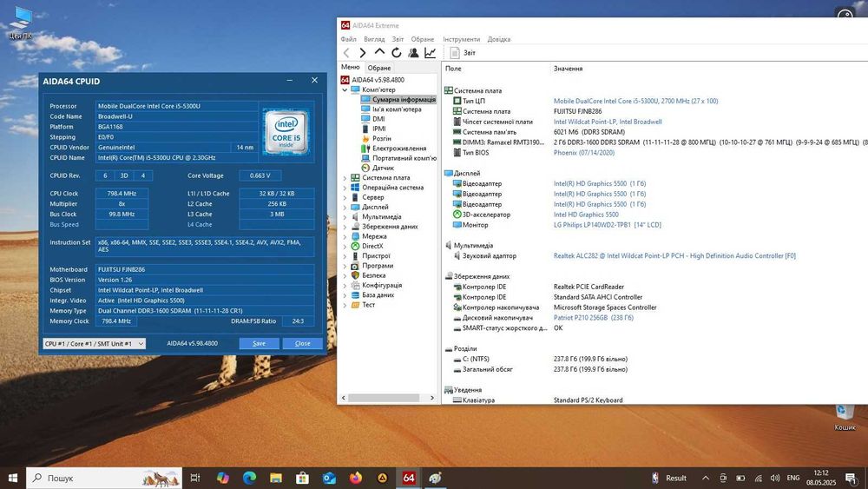The image size is (868, 489).
Task: Click the Пошук taskbar search box
Action: [x=104, y=478]
